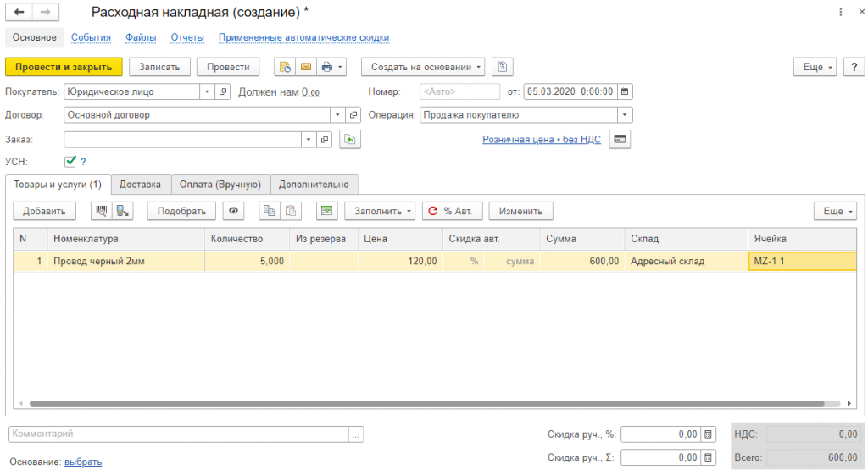
Task: Expand the Покупатель dropdown
Action: pyautogui.click(x=207, y=91)
